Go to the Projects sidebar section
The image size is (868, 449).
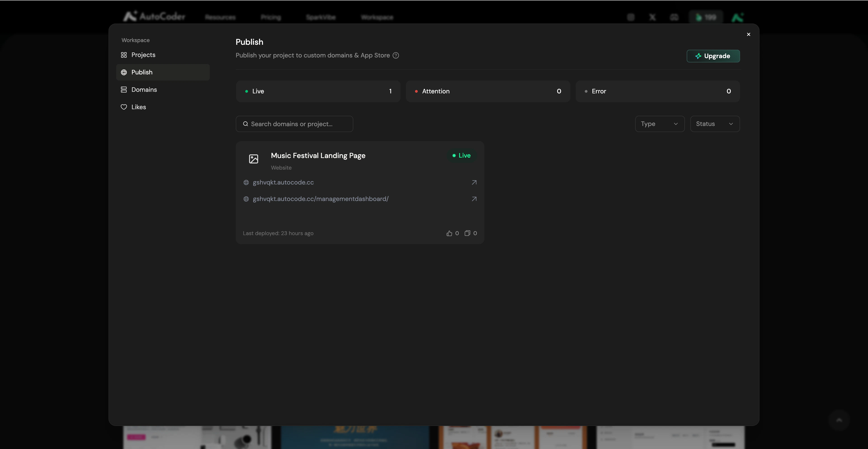(x=143, y=55)
